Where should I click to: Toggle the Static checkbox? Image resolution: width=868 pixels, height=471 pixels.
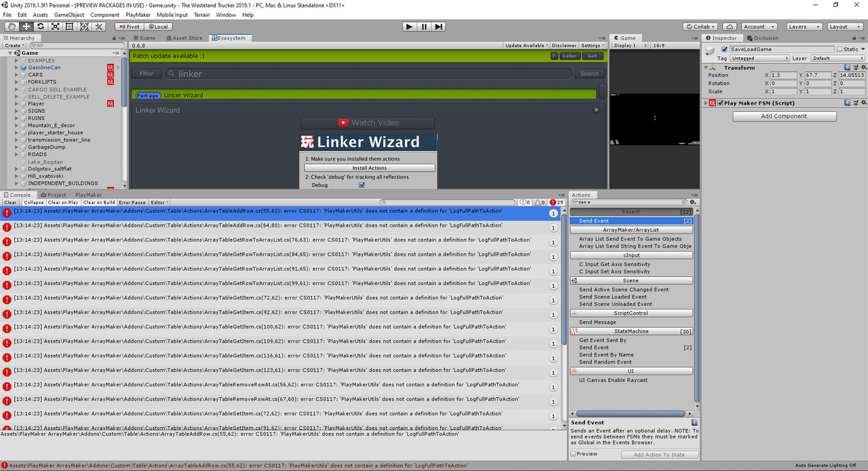click(x=840, y=50)
